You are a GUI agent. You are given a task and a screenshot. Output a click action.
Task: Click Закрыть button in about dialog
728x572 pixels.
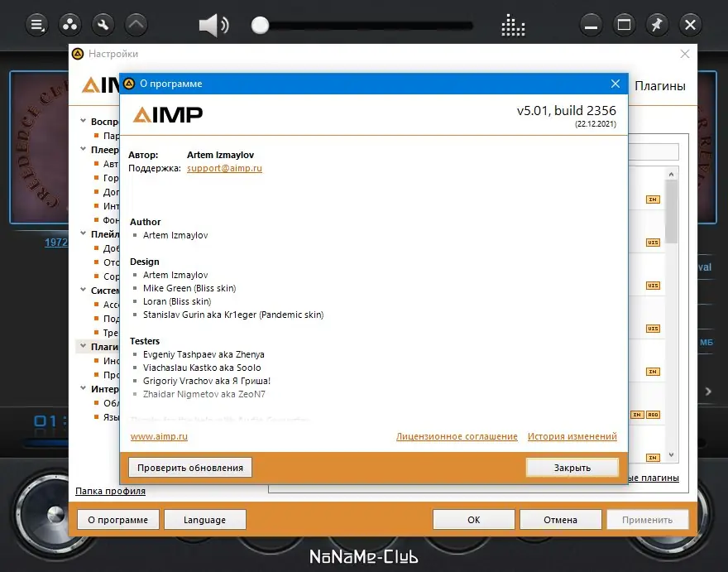(x=572, y=468)
